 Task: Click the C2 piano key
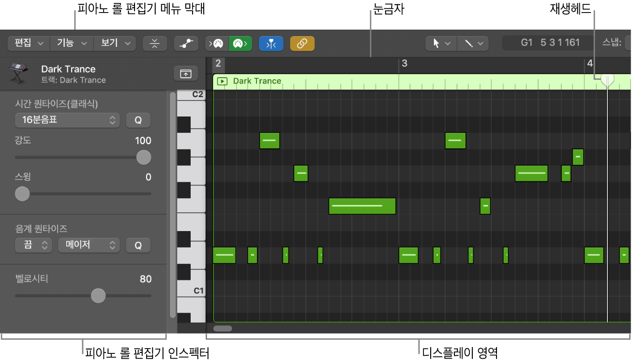coord(191,95)
